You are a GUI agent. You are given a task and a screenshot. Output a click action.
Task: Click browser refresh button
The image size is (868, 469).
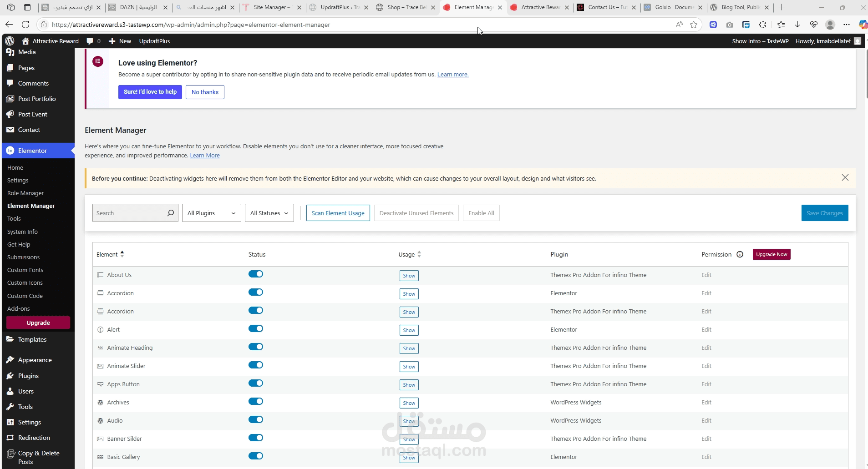pos(25,25)
